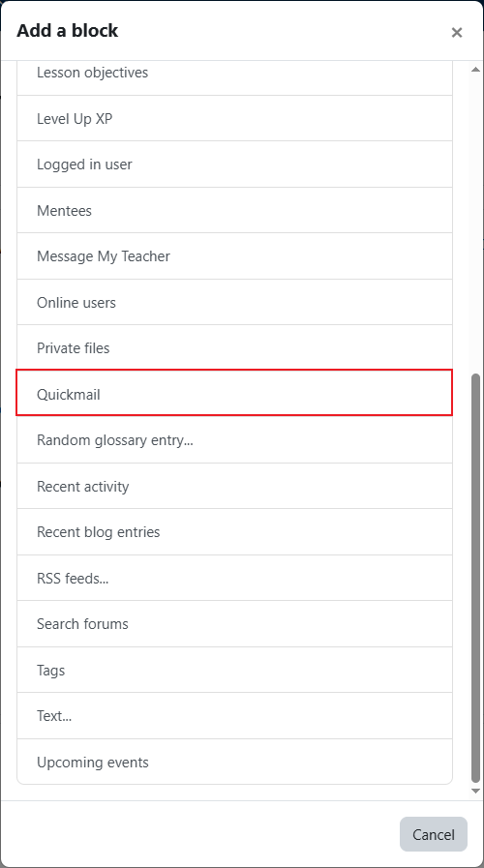Choose the Recent blog entries block
Viewport: 484px width, 868px height.
235,532
